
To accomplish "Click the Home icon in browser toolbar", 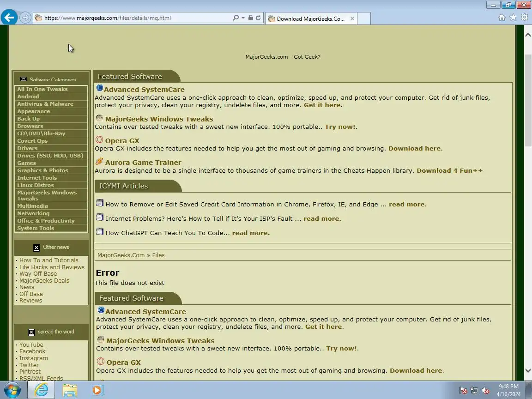I will click(x=502, y=18).
